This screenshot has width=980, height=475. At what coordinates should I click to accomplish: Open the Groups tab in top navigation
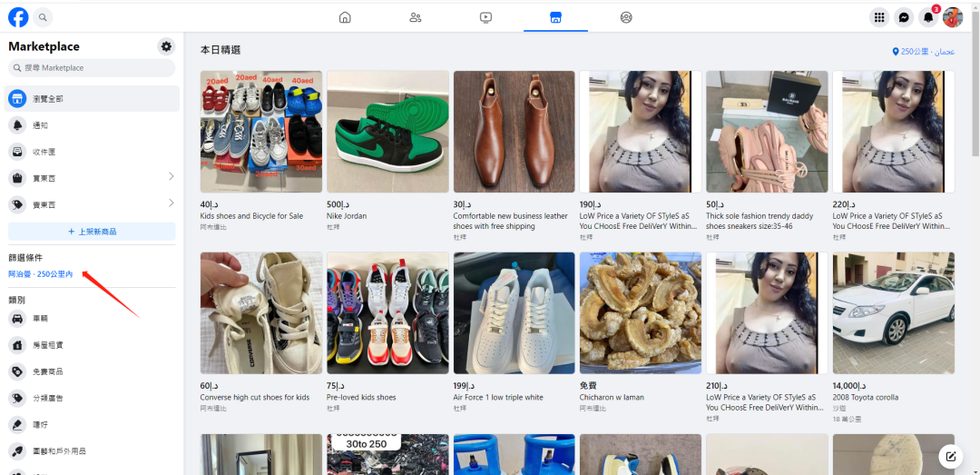pos(626,17)
